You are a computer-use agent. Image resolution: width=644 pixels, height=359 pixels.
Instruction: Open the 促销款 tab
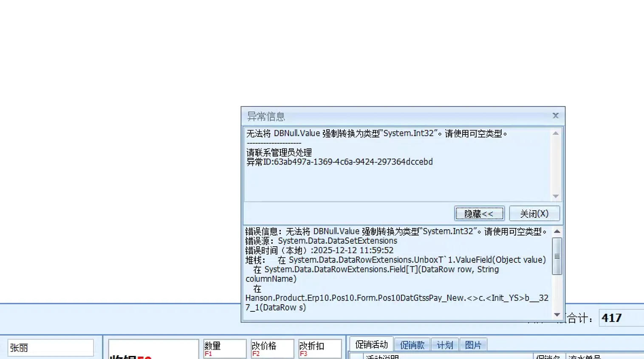coord(412,345)
